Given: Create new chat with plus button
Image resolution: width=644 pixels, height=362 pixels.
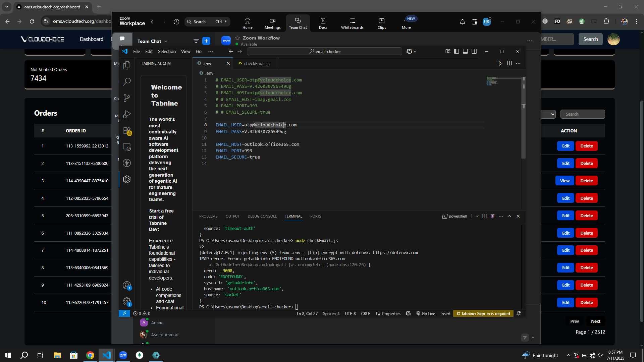Looking at the screenshot, I should pyautogui.click(x=206, y=41).
